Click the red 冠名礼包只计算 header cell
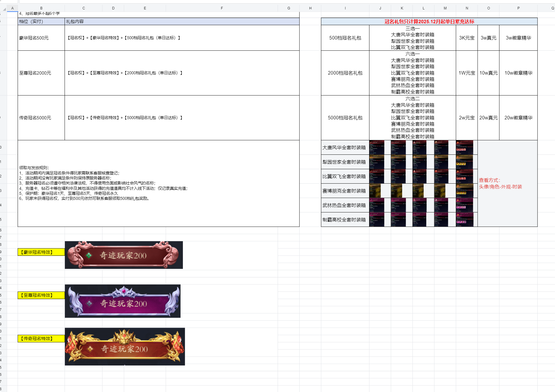The height and width of the screenshot is (392, 555). [429, 22]
